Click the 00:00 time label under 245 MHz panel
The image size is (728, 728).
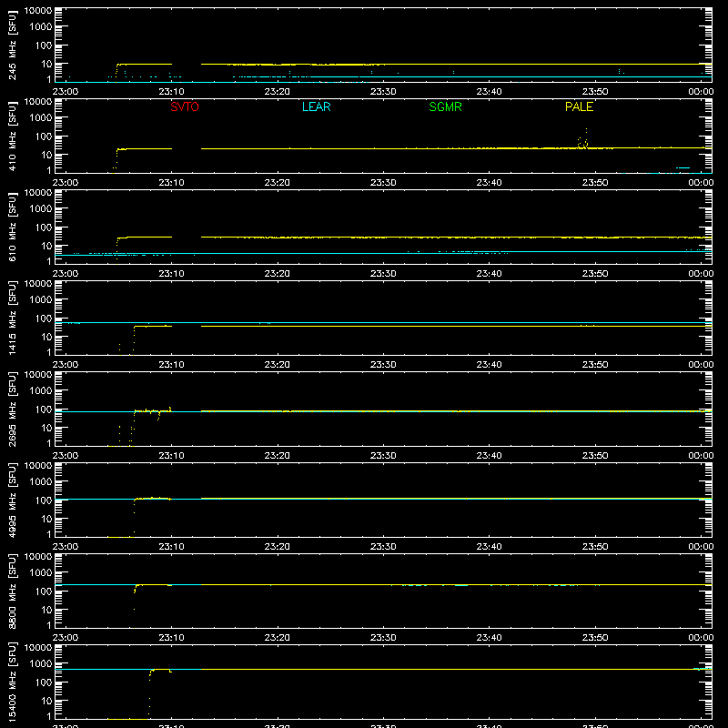click(701, 92)
